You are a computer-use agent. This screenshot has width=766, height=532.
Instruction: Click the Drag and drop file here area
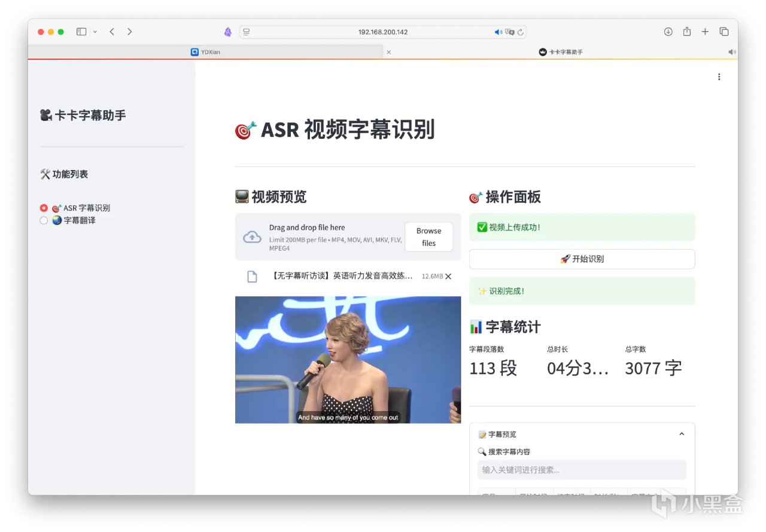click(348, 237)
